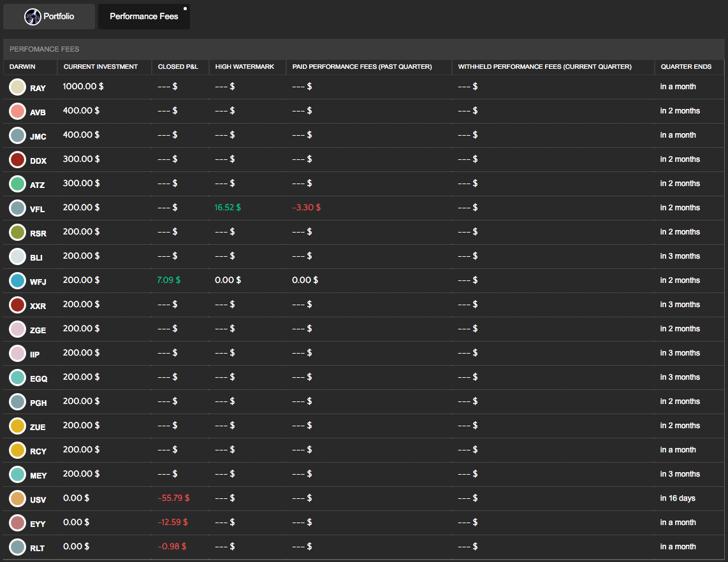Switch to the Performance Fees tab

(143, 17)
